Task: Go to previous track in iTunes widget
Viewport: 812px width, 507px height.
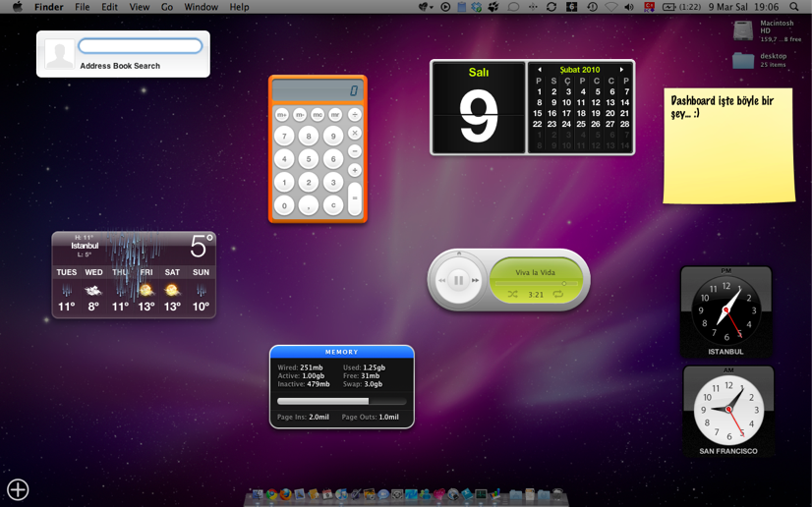Action: click(x=441, y=280)
